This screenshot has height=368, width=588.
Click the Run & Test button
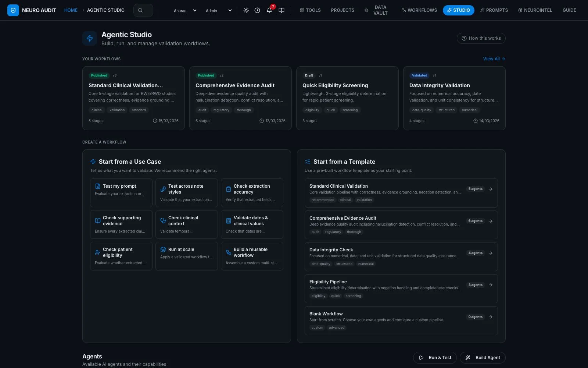[435, 358]
